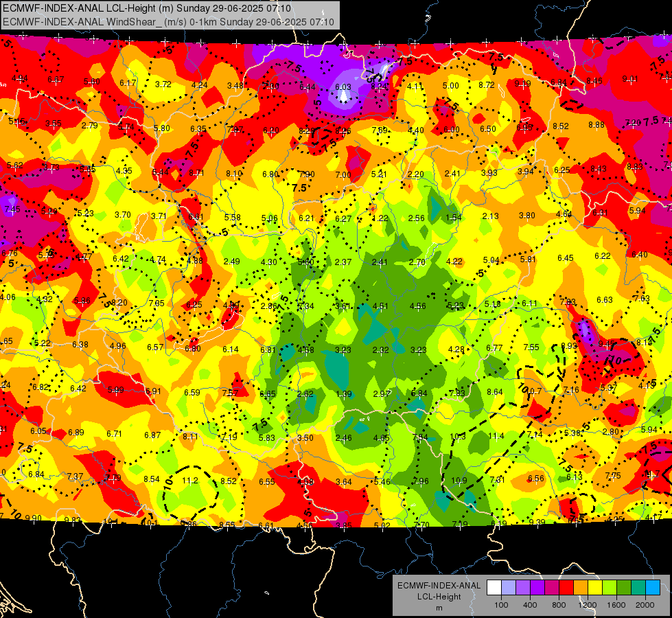
Task: Click the wind shear value "6.63"
Action: point(605,299)
